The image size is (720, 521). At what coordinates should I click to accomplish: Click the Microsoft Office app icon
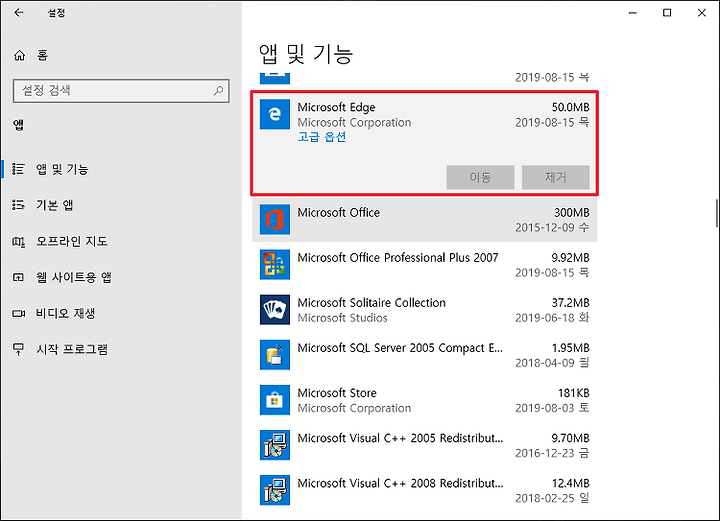275,219
